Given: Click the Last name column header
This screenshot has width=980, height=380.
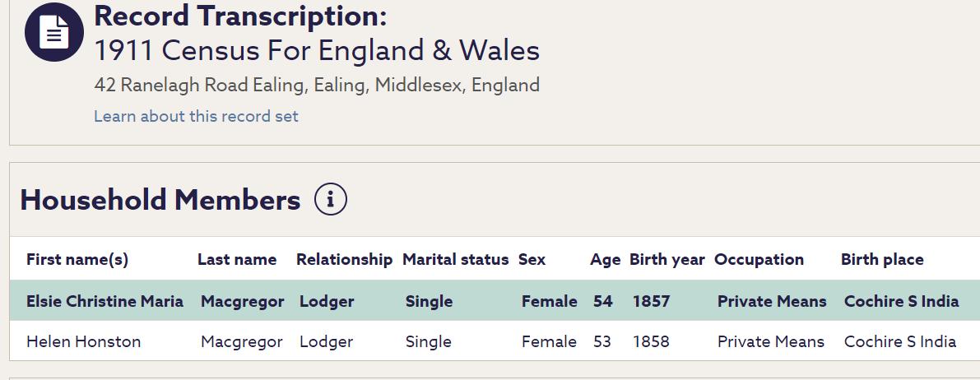Looking at the screenshot, I should pyautogui.click(x=237, y=260).
